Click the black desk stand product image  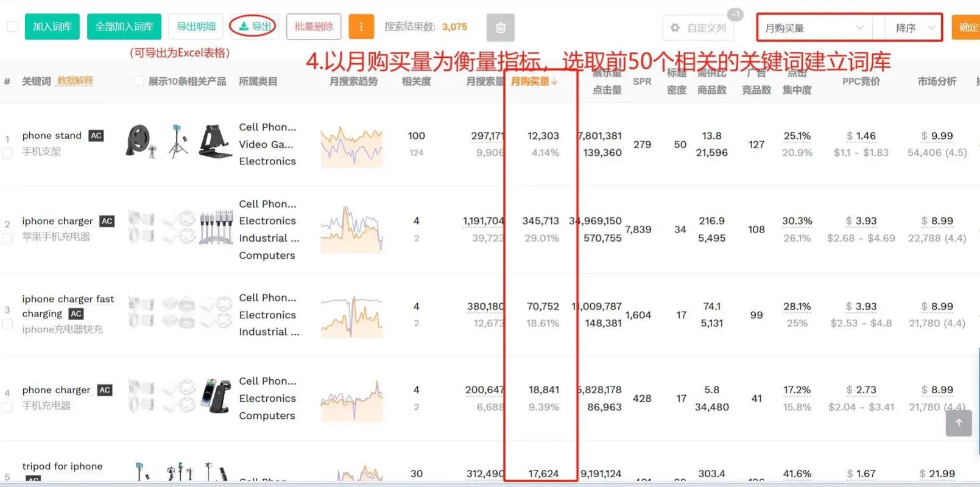[216, 142]
